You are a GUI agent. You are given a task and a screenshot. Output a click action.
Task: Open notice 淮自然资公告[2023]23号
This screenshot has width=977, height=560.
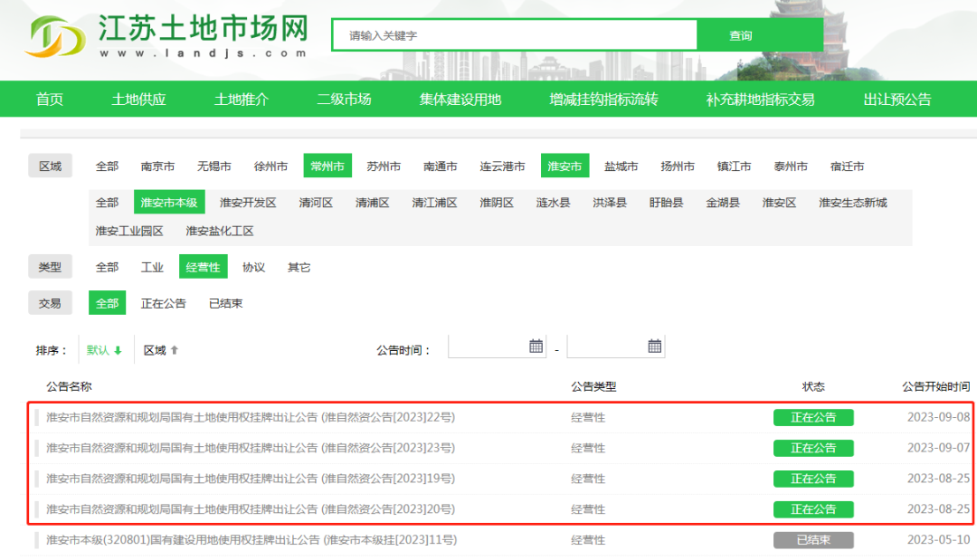click(250, 448)
